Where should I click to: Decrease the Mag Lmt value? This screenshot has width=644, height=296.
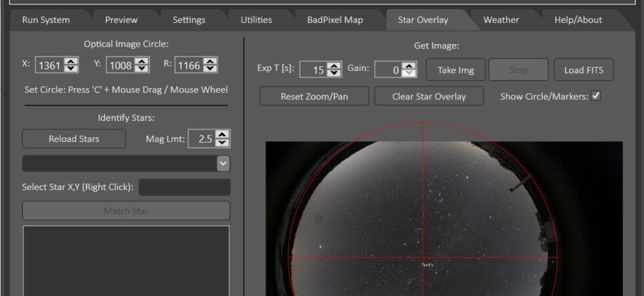point(222,142)
